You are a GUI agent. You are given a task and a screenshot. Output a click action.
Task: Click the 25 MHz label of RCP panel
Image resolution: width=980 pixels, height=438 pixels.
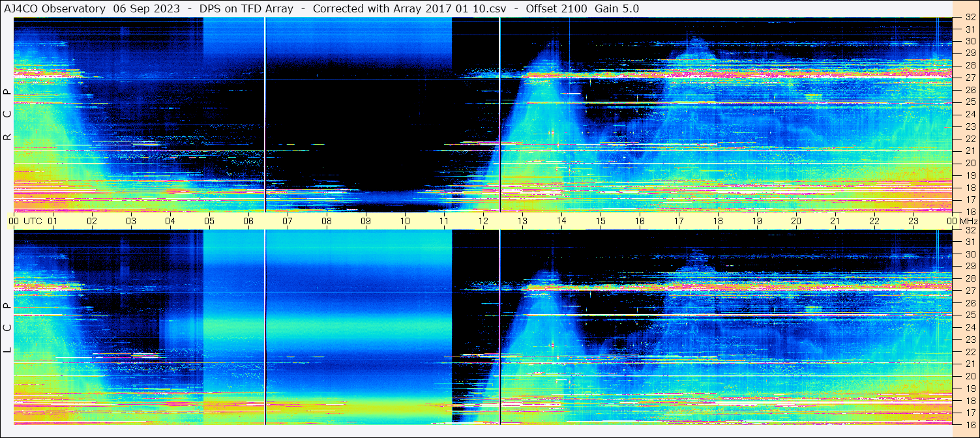click(x=970, y=102)
